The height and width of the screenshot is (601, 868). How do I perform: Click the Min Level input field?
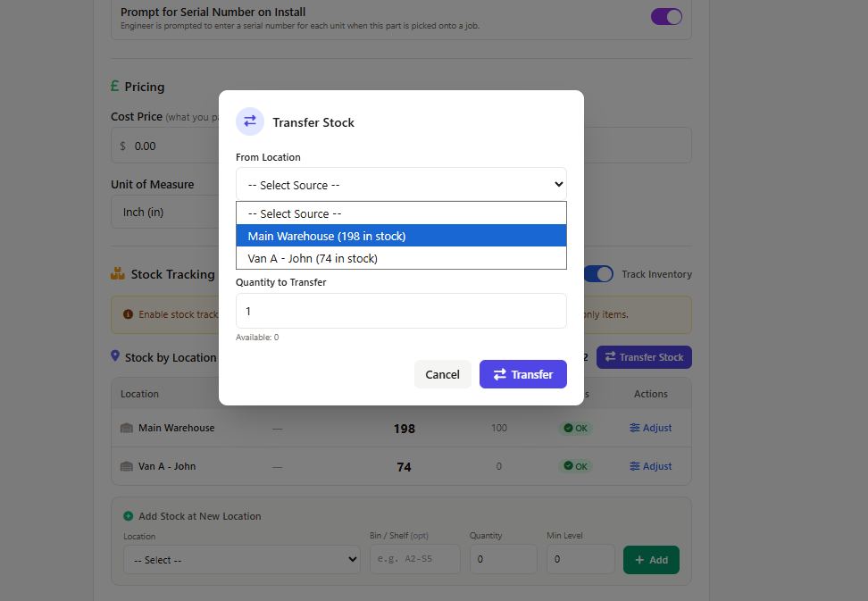580,559
